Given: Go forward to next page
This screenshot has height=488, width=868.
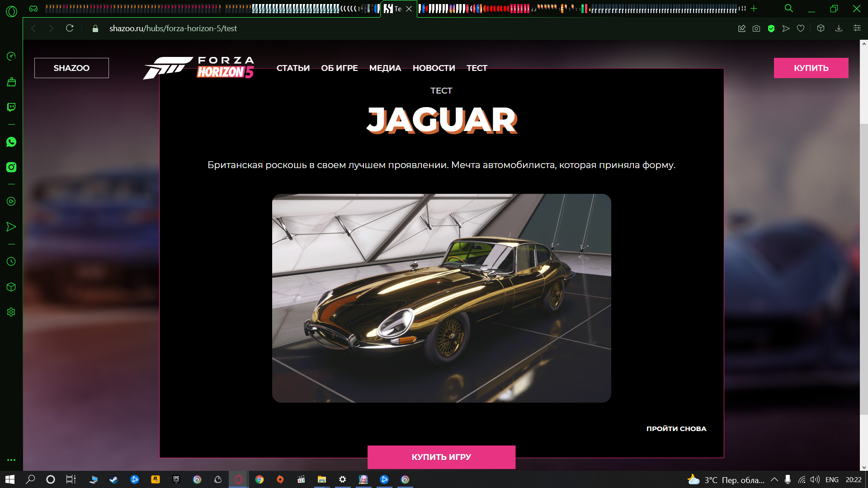Looking at the screenshot, I should tap(51, 28).
